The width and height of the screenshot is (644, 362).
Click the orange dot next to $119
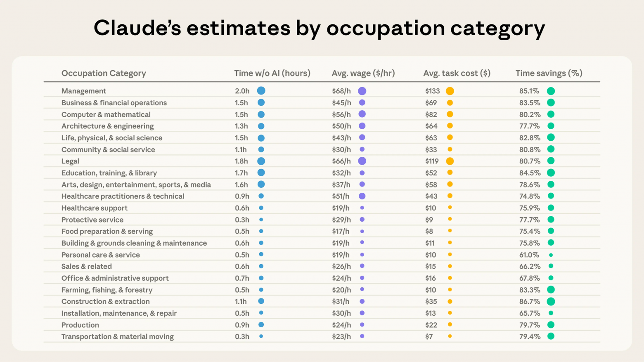[x=450, y=161]
